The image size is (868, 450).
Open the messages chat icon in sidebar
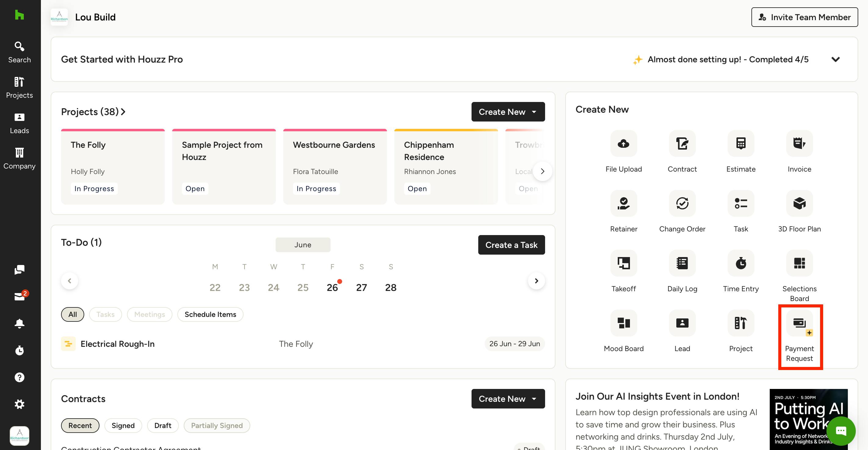19,270
